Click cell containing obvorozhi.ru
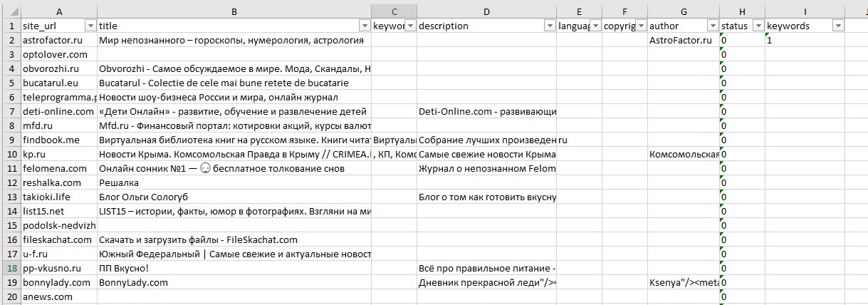The width and height of the screenshot is (868, 305). (x=59, y=68)
